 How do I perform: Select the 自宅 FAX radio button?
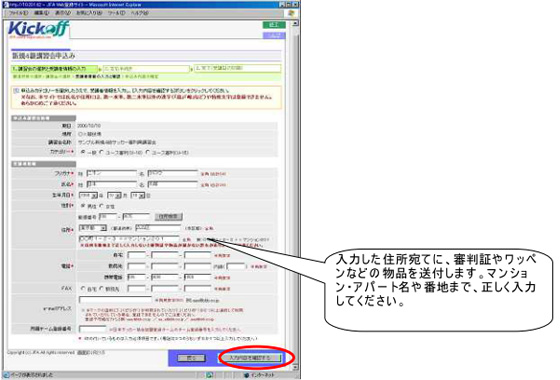click(83, 289)
